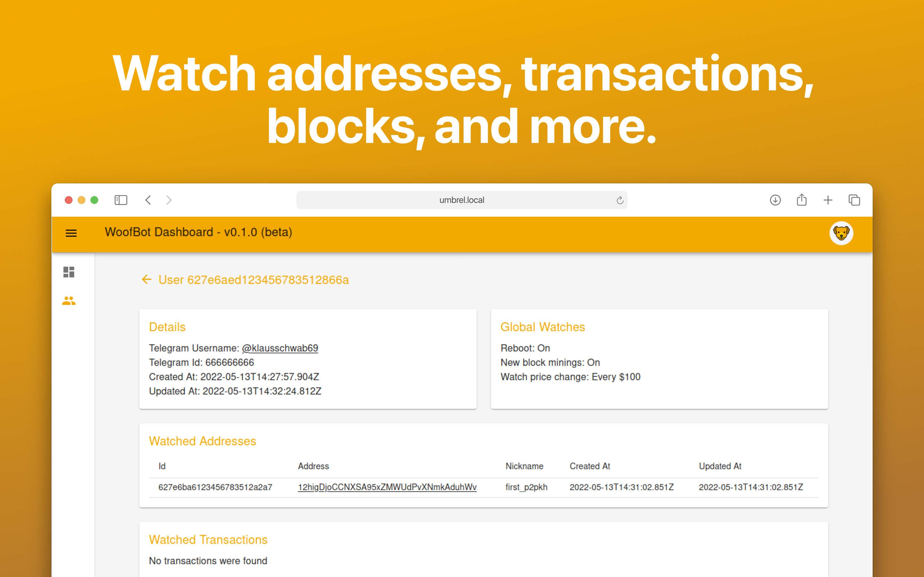
Task: Go forward in browser history
Action: click(169, 200)
